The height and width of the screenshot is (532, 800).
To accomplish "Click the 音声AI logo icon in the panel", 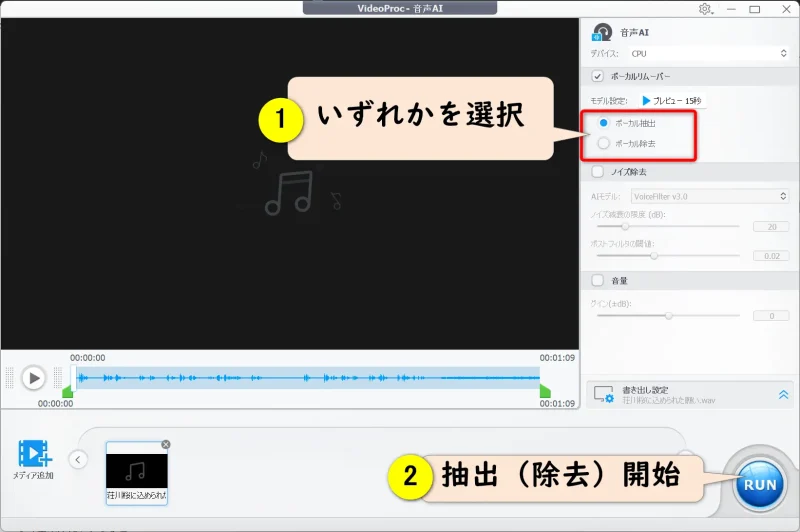I will [x=602, y=32].
